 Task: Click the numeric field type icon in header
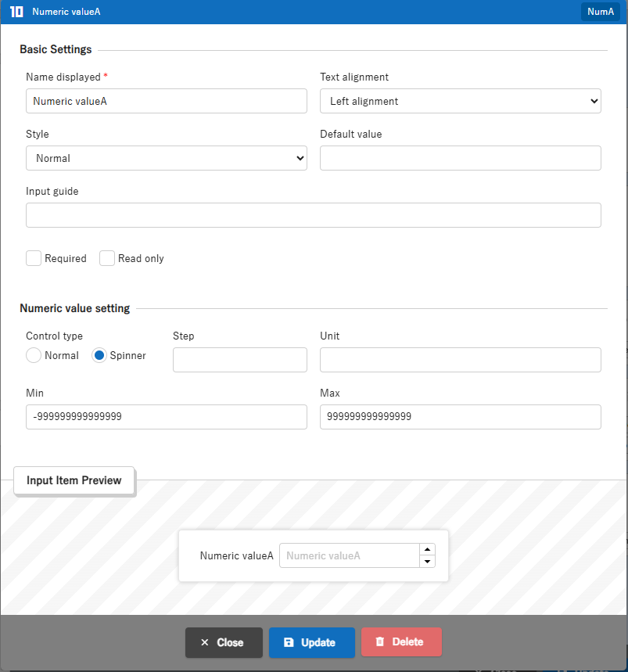(x=16, y=12)
